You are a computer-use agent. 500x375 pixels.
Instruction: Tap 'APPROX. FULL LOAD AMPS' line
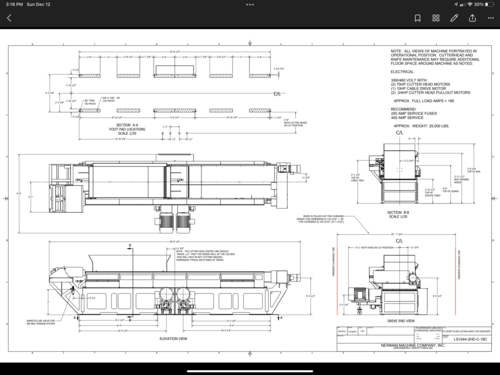tap(424, 101)
